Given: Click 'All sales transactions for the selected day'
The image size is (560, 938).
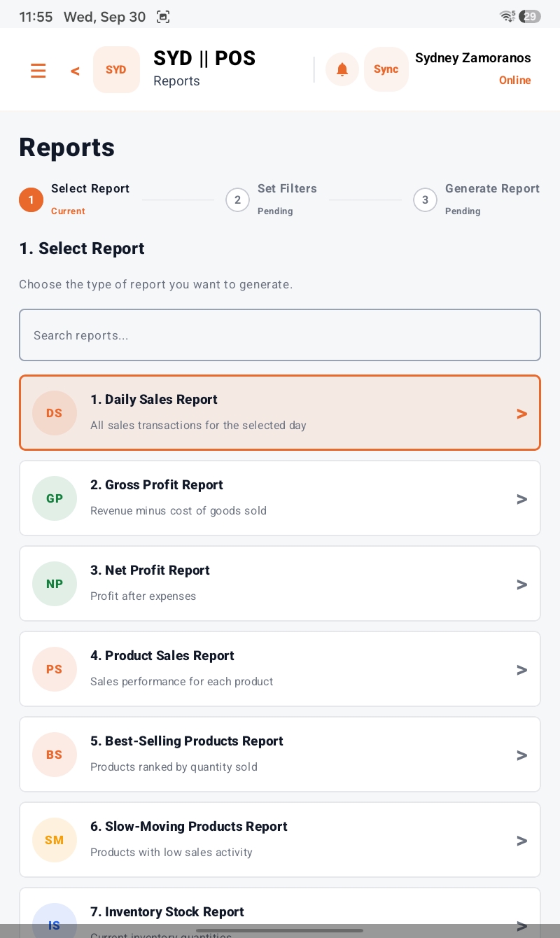Looking at the screenshot, I should point(199,426).
